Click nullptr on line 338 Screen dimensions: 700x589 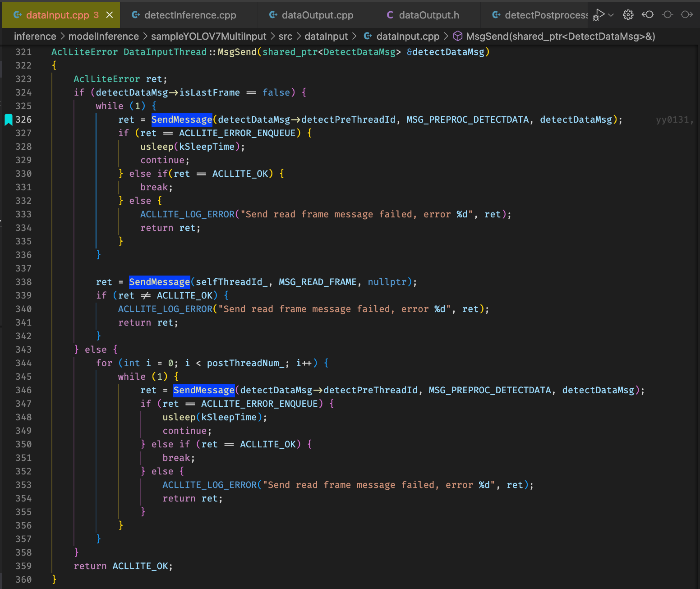click(387, 282)
